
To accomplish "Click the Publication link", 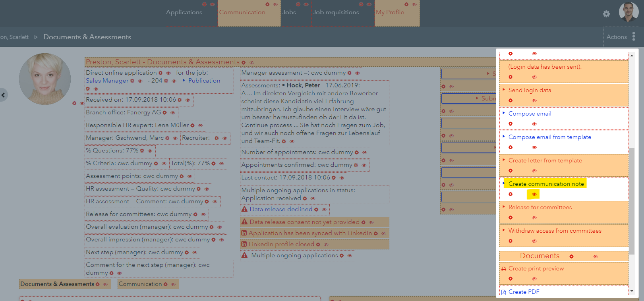I will click(x=204, y=81).
